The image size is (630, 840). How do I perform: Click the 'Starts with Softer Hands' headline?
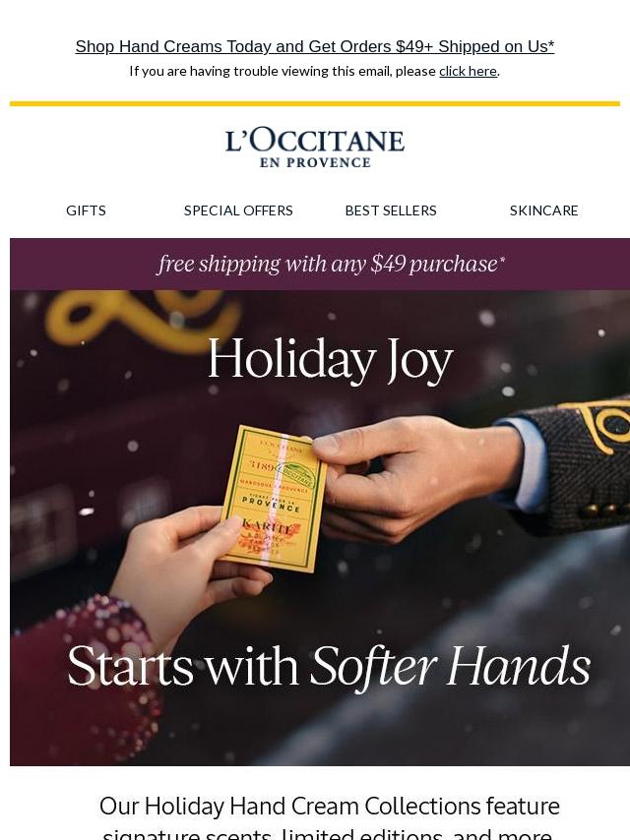click(329, 665)
